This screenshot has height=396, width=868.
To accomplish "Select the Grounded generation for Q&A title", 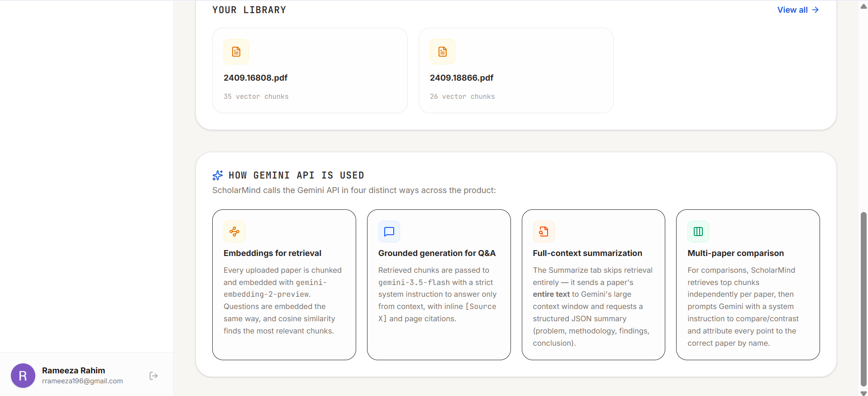I will tap(437, 253).
